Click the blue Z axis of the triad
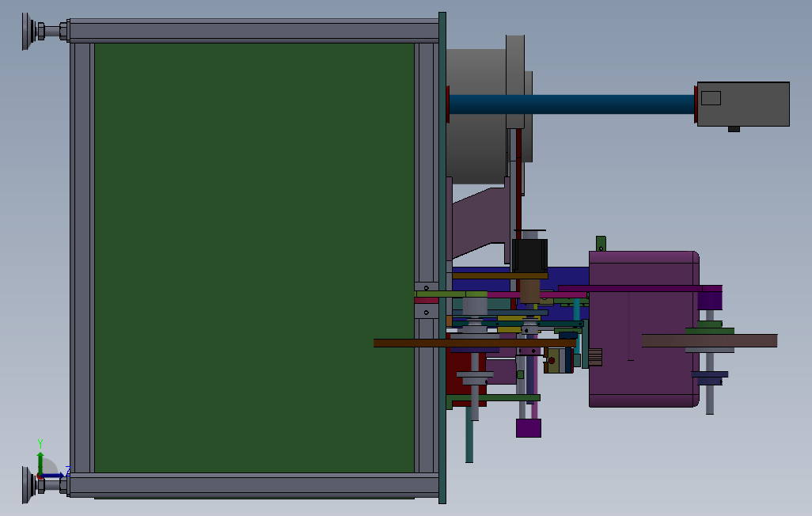This screenshot has width=812, height=516. [x=51, y=475]
